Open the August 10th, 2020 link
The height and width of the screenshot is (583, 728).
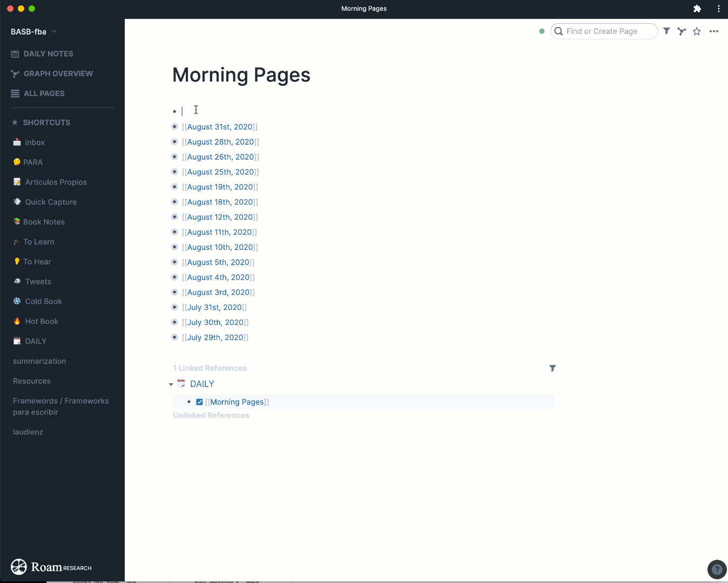220,247
